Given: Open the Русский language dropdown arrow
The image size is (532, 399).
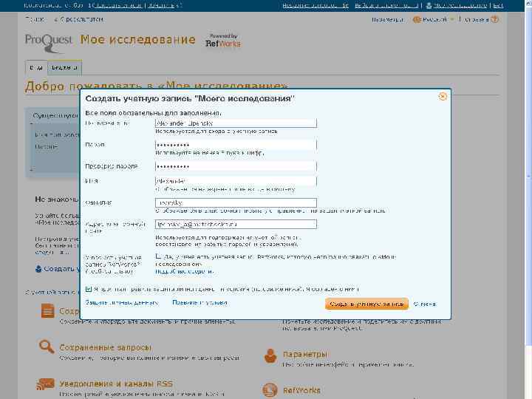Looking at the screenshot, I should (x=452, y=20).
